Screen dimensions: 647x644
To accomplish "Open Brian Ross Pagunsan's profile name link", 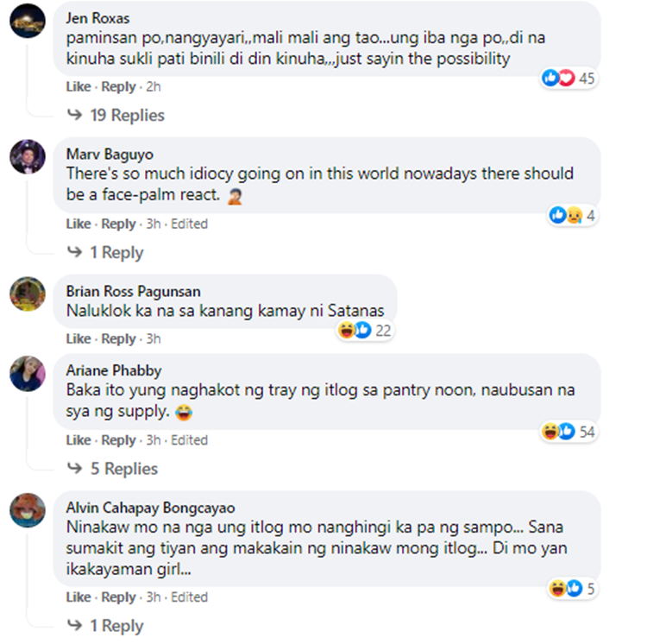I will pos(133,292).
